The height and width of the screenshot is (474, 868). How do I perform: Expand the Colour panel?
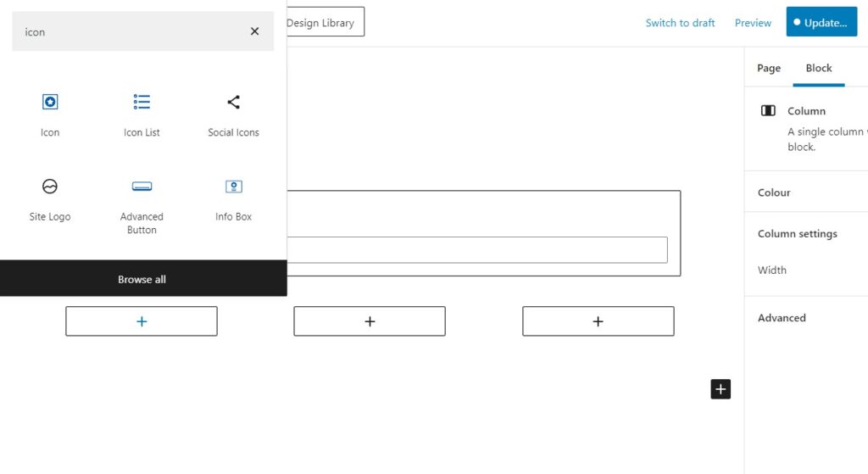(774, 192)
